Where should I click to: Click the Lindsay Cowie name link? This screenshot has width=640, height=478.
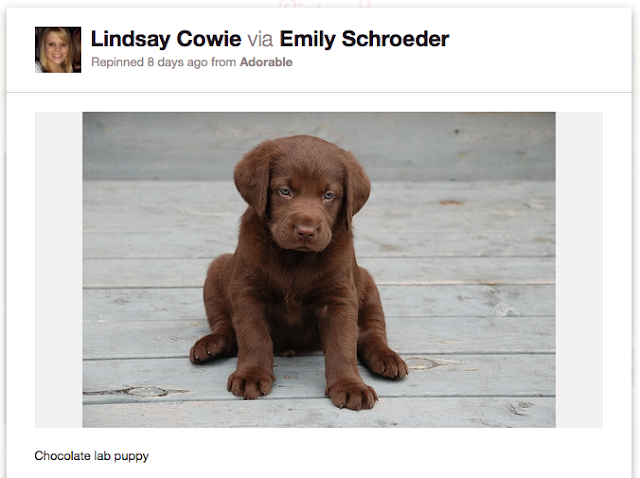pos(166,39)
